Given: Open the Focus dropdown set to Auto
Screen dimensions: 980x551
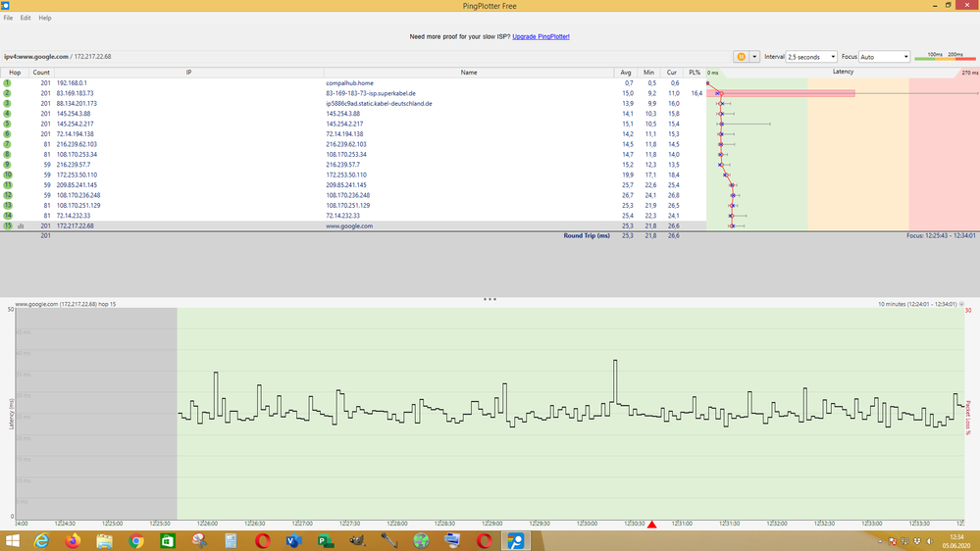Looking at the screenshot, I should 885,57.
